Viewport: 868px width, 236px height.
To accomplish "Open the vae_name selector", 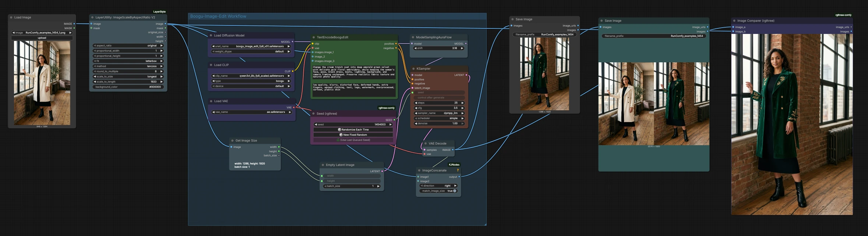I will tap(251, 112).
